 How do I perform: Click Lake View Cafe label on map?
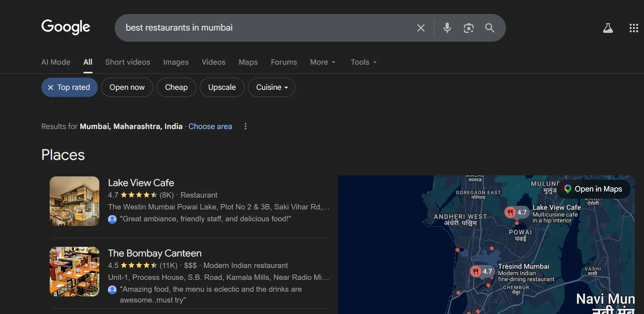pyautogui.click(x=557, y=208)
